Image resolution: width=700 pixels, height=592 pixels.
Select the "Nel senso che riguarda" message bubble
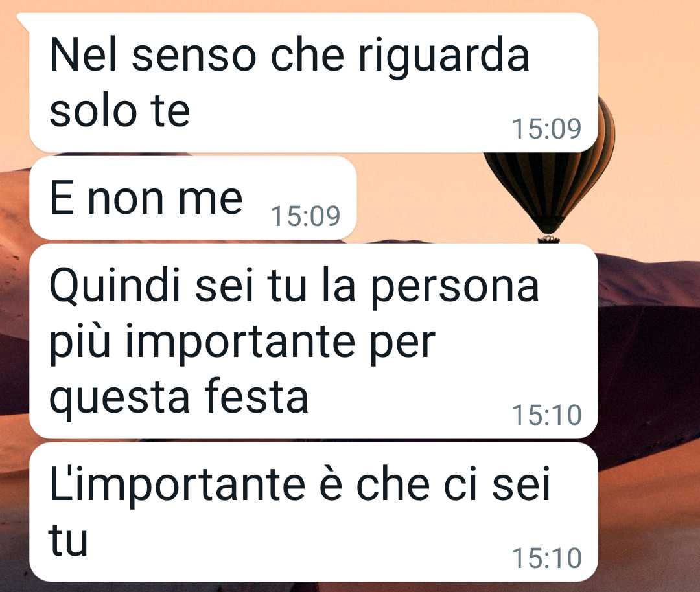[312, 82]
